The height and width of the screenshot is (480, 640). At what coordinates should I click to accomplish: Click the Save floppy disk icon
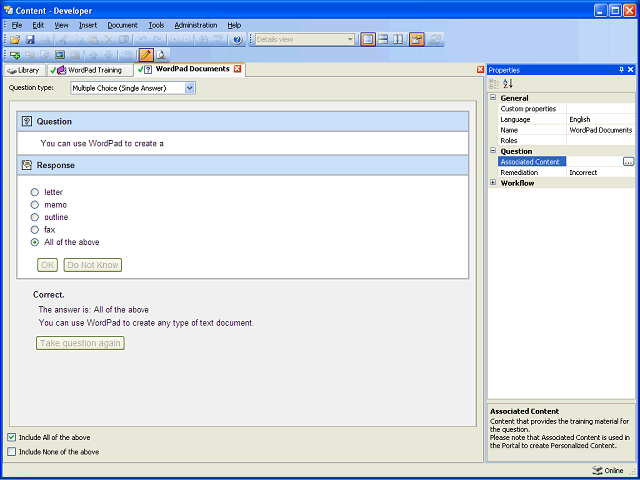pos(30,40)
